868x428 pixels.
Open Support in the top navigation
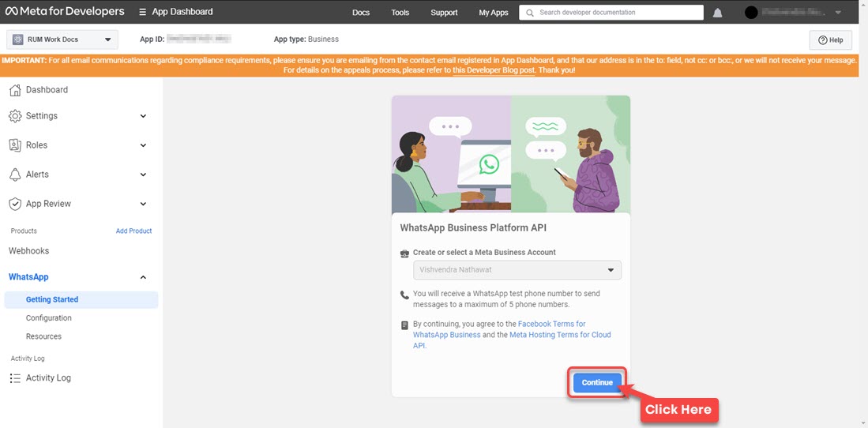click(444, 12)
